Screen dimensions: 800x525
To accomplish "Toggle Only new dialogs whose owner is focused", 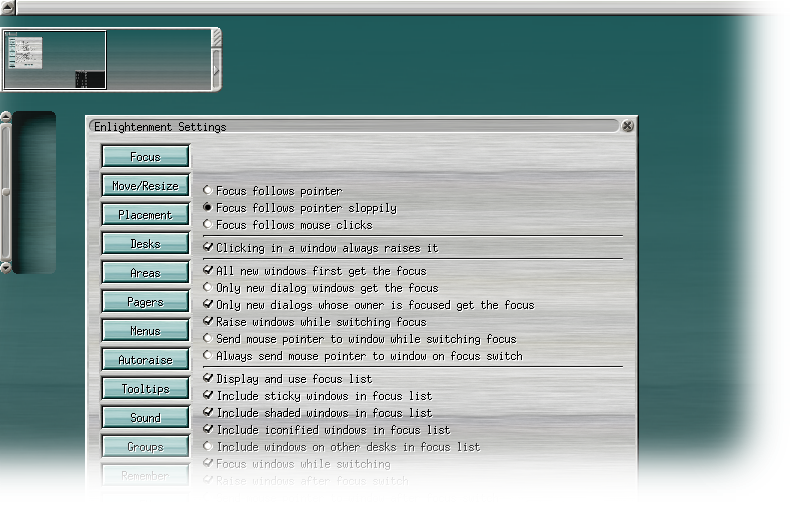I will [x=368, y=305].
